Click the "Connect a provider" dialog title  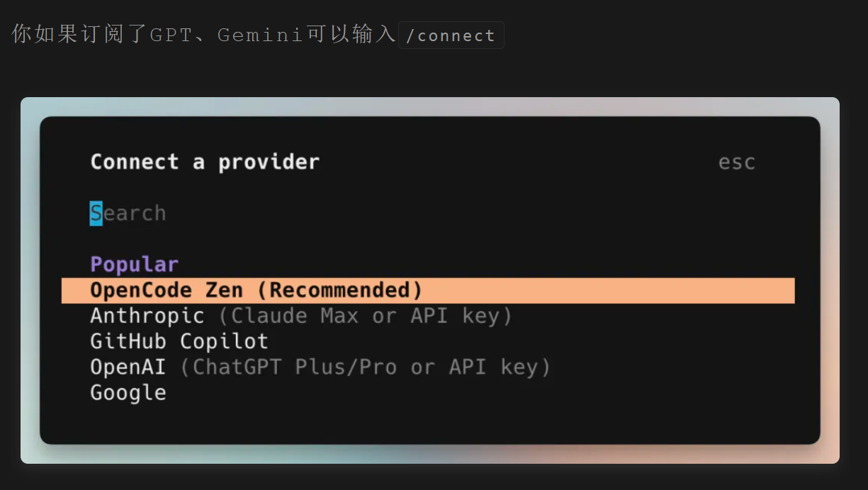(205, 162)
